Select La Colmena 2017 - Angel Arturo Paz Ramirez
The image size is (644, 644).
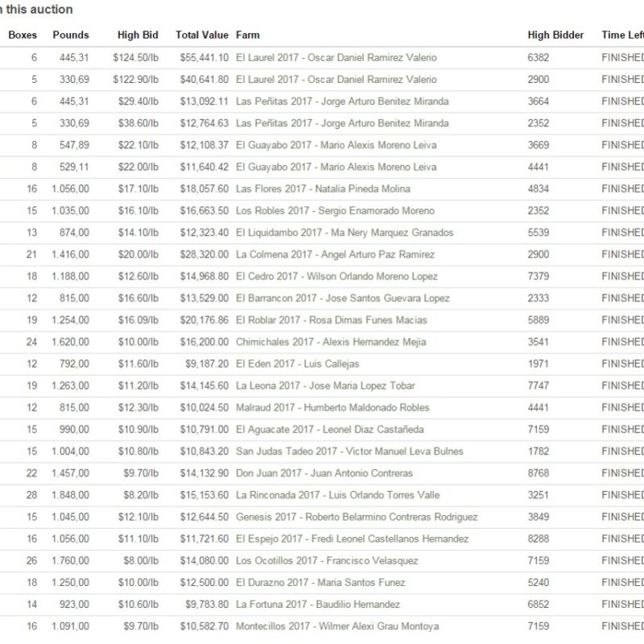pyautogui.click(x=335, y=254)
